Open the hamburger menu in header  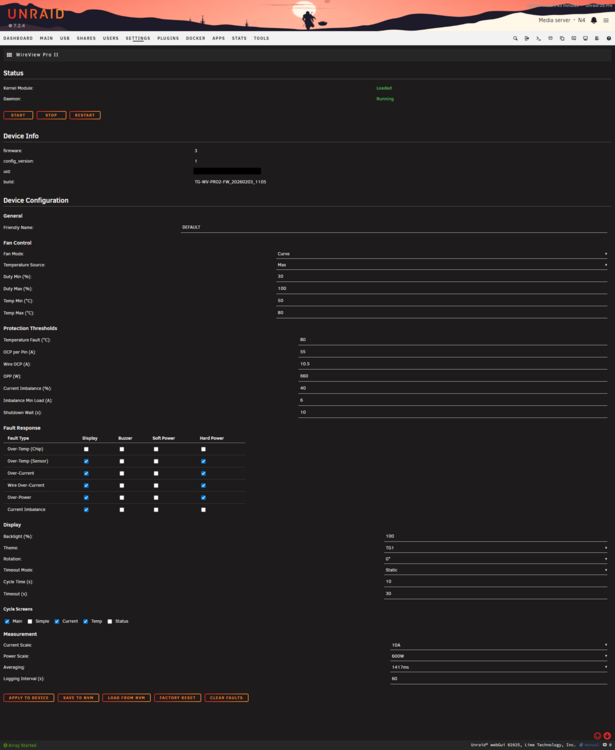[606, 21]
